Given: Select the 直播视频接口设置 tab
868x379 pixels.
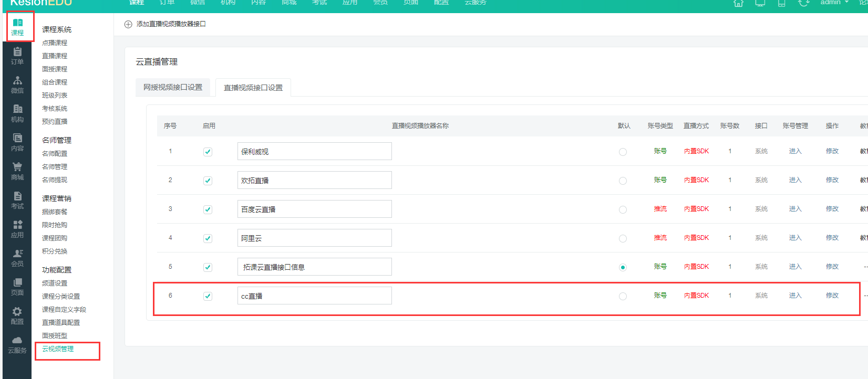Looking at the screenshot, I should [253, 88].
